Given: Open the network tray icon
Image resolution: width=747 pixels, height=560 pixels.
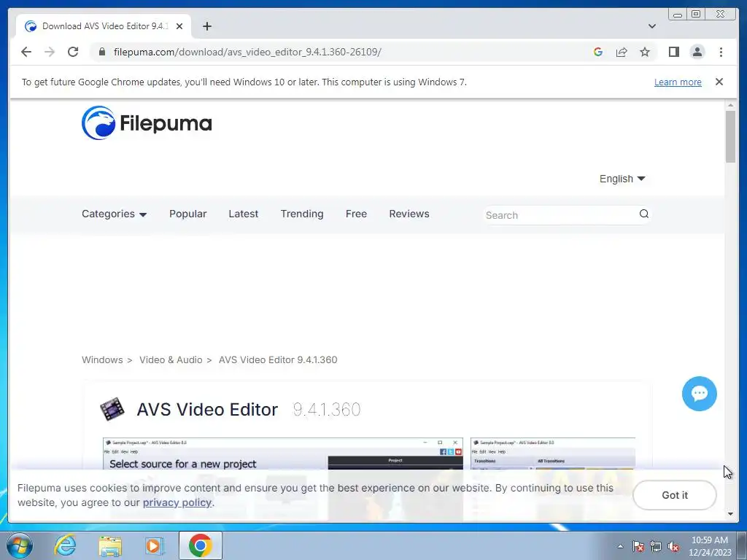Looking at the screenshot, I should [656, 546].
